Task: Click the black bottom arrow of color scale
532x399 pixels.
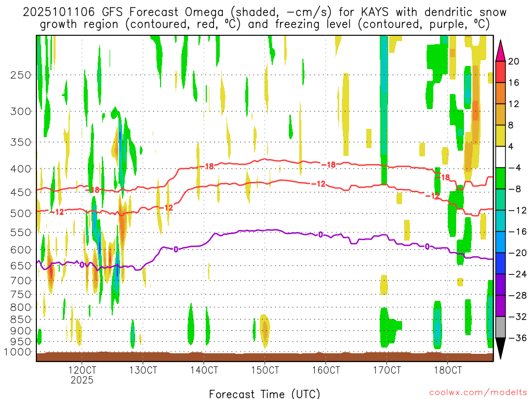Action: point(500,349)
